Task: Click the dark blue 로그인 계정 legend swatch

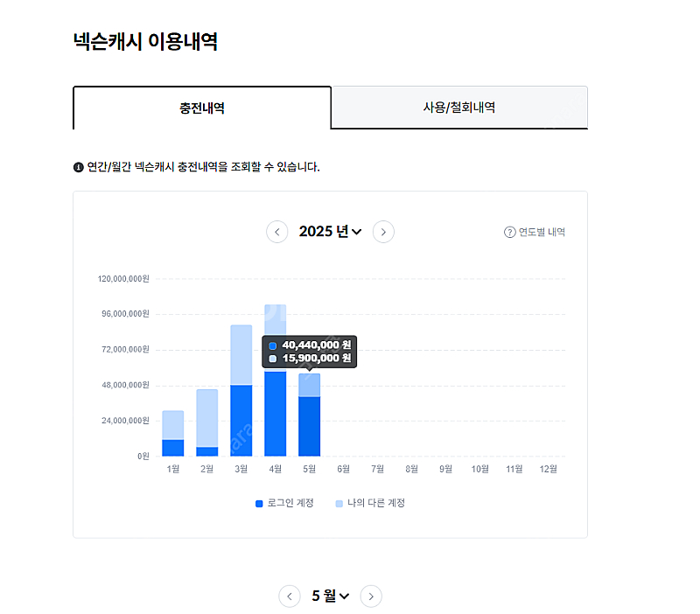Action: tap(259, 504)
